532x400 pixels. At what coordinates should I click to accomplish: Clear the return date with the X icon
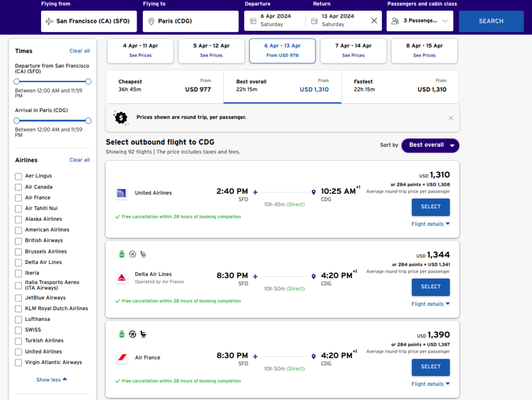click(x=374, y=21)
